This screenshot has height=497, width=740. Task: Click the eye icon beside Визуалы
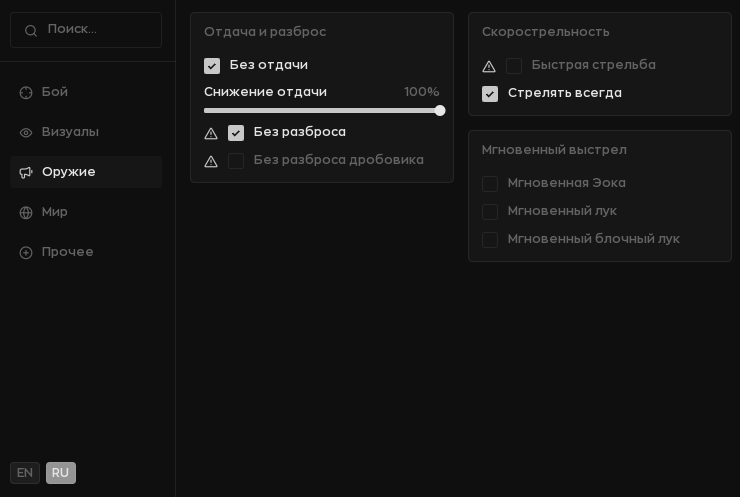point(26,133)
